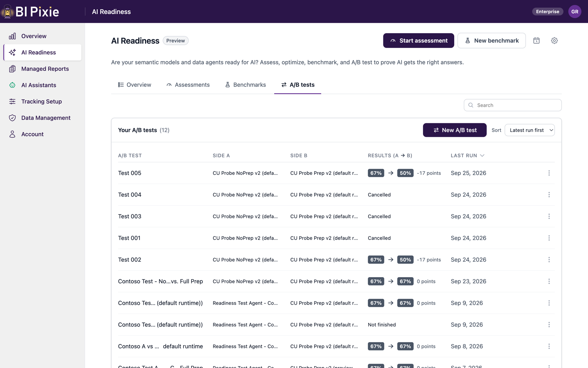Focus the Search input field

[x=513, y=105]
